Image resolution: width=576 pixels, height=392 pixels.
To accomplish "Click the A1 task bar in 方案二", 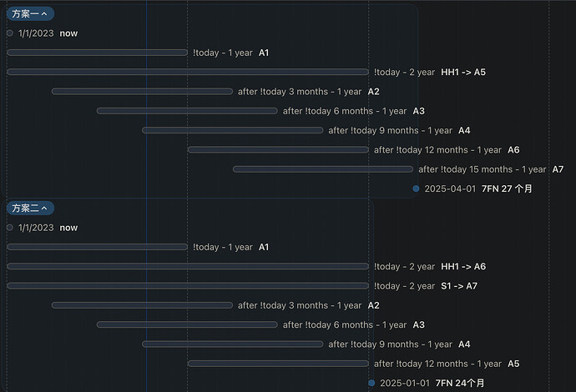I will click(97, 247).
